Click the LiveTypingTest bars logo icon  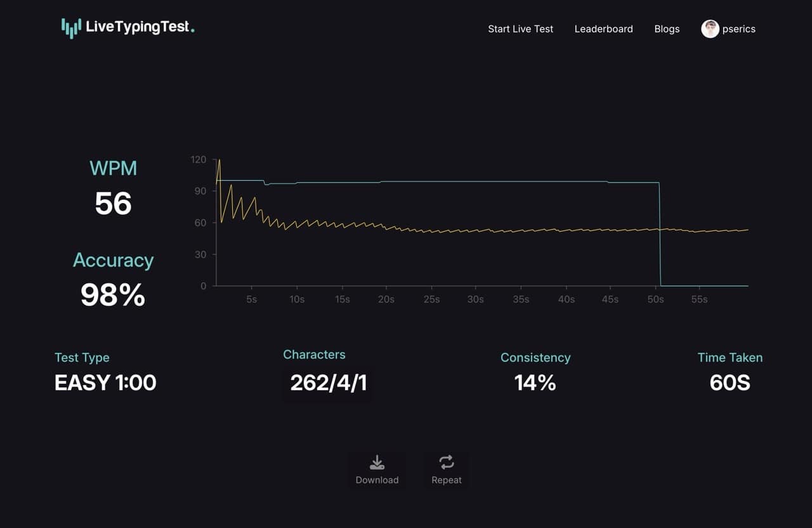click(x=71, y=28)
